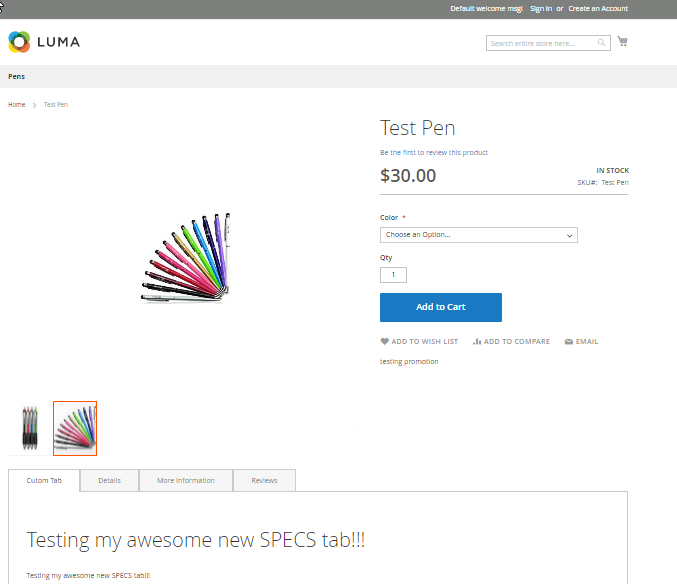Click the Sign In link
Image resolution: width=677 pixels, height=584 pixels.
[541, 9]
